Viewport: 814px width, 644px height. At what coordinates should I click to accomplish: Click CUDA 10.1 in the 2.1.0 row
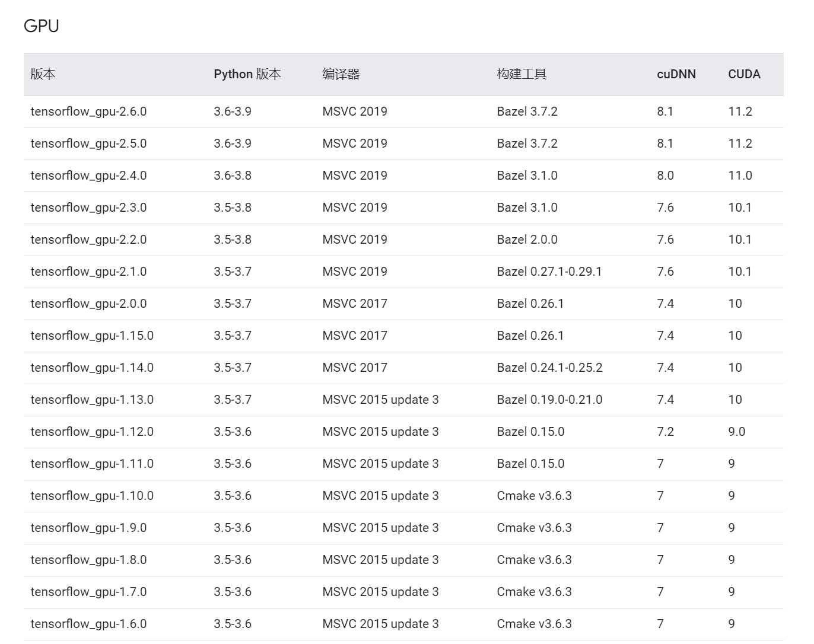pos(740,272)
